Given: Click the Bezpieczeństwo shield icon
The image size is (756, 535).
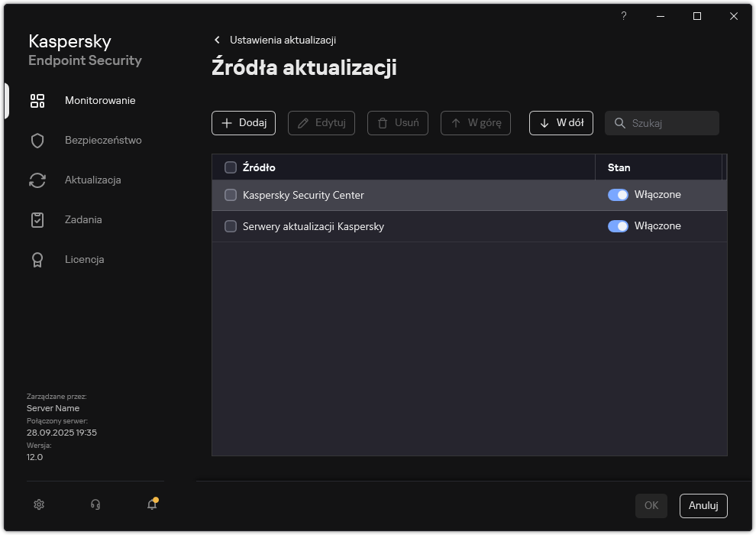Looking at the screenshot, I should 37,141.
